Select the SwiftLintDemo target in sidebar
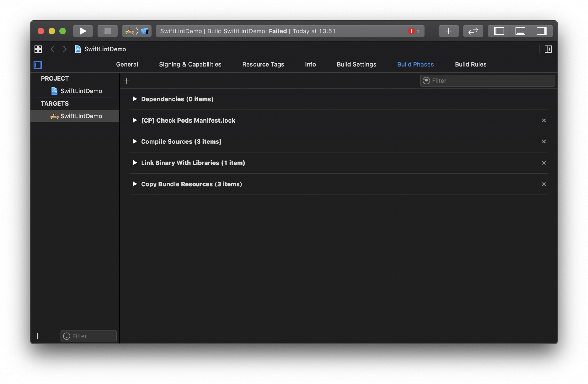The image size is (588, 384). 81,116
